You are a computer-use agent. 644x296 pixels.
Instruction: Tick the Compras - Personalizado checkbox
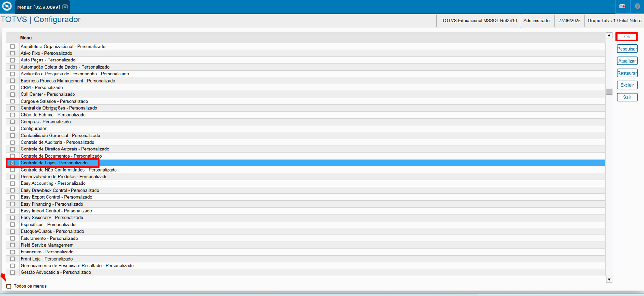pyautogui.click(x=12, y=122)
